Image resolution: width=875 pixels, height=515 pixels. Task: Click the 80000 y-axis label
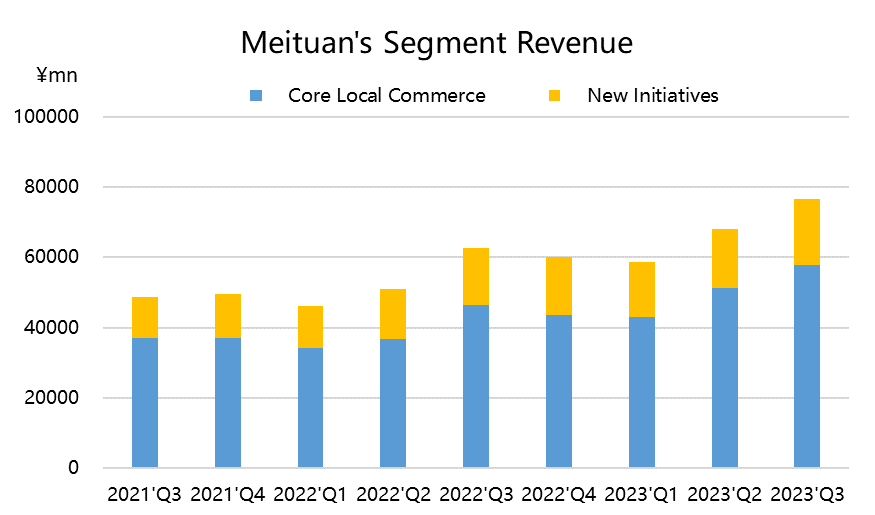51,186
